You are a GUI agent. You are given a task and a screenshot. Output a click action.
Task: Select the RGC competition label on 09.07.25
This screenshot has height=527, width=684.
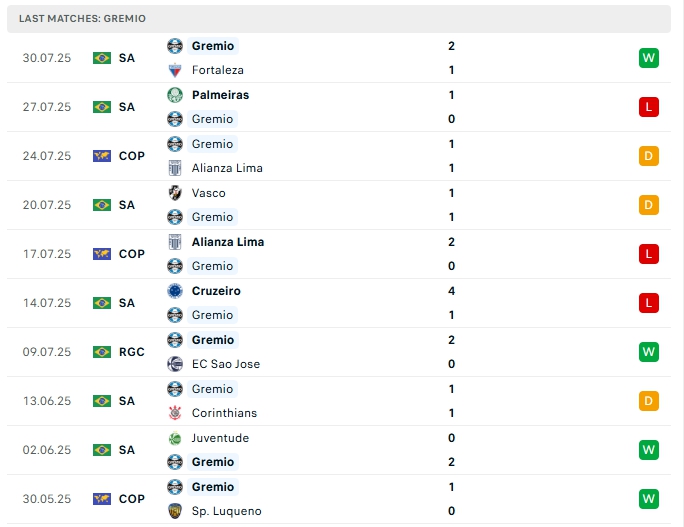(131, 352)
